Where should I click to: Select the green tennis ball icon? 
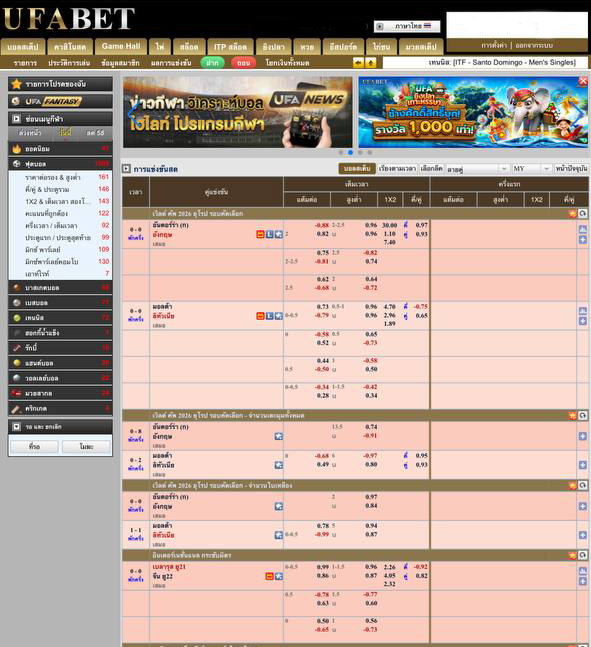tap(17, 318)
